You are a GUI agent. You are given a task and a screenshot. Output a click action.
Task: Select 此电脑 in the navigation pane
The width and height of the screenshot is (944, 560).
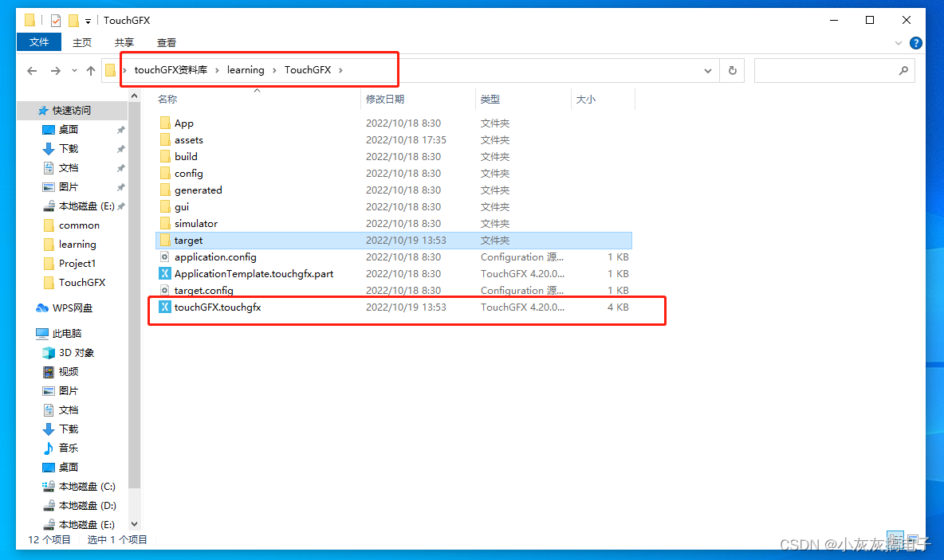pos(66,333)
